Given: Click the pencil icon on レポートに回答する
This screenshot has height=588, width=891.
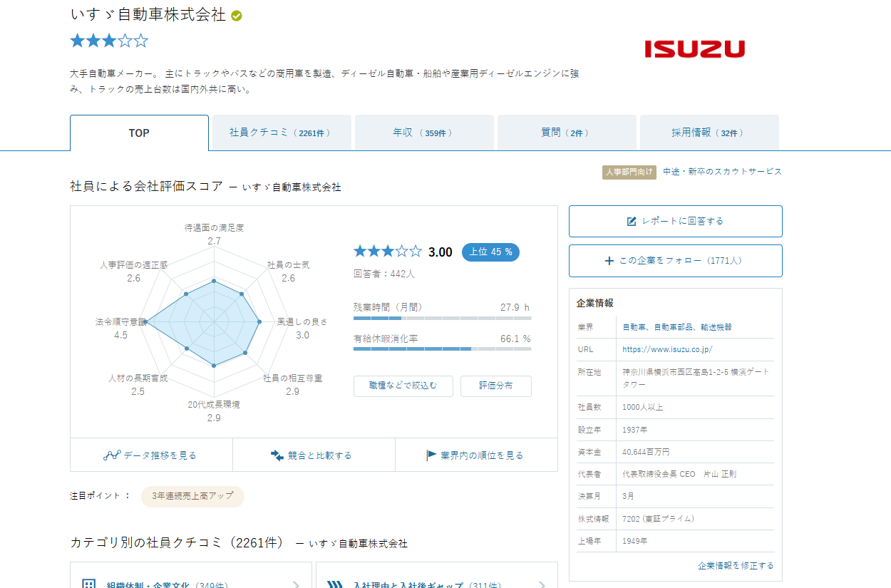Looking at the screenshot, I should tap(632, 221).
